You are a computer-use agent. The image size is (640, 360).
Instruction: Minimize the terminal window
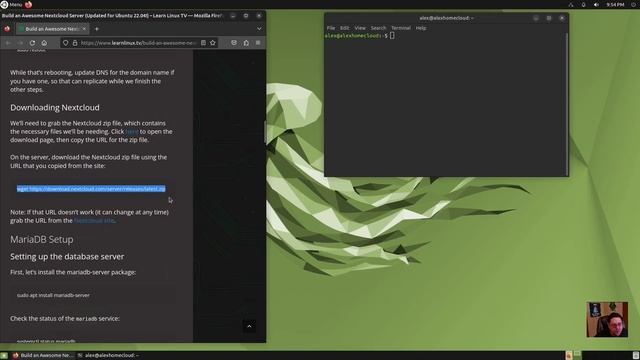coord(536,18)
